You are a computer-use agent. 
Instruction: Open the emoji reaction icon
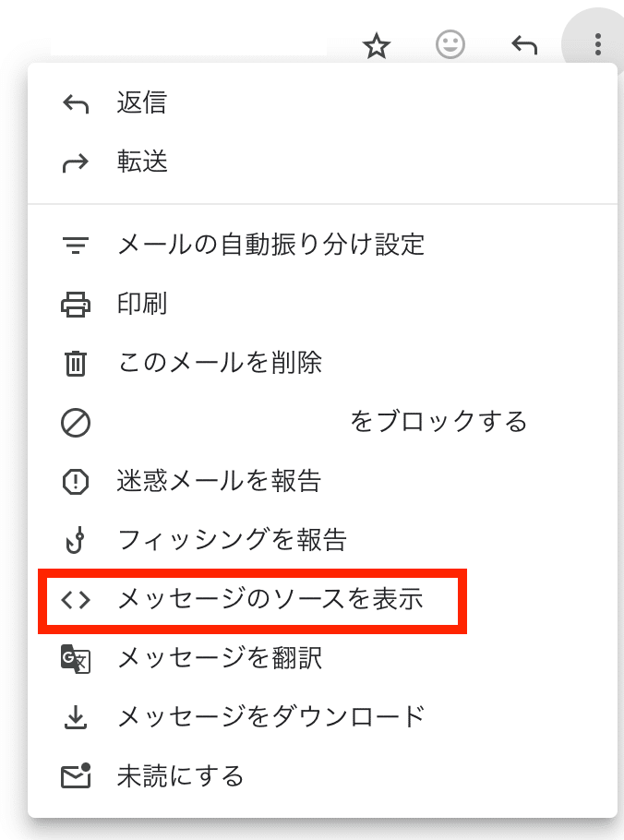(x=451, y=44)
